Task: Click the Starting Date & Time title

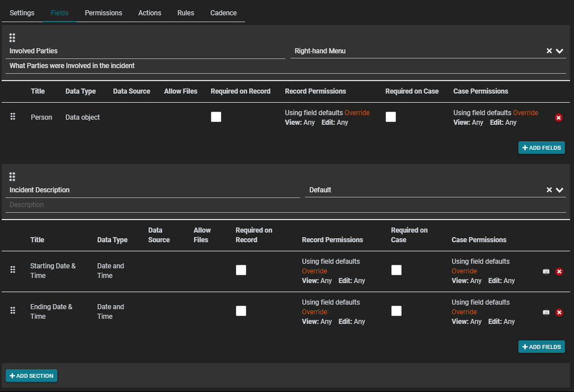Action: pos(53,271)
